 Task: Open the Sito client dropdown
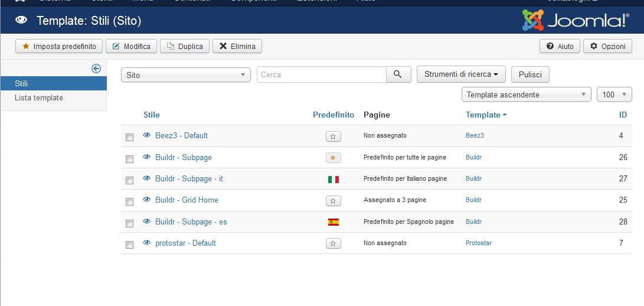(x=185, y=75)
